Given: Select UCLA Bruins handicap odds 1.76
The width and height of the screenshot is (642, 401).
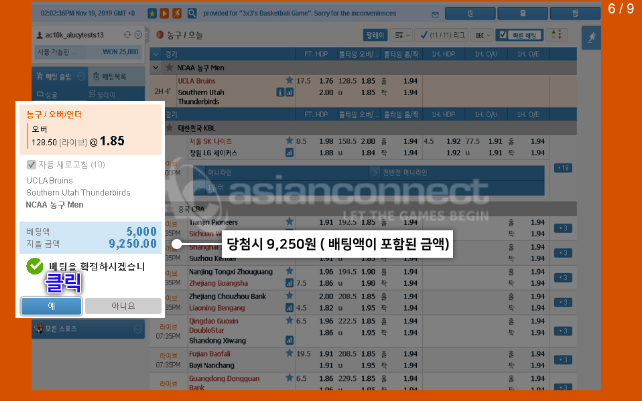Looking at the screenshot, I should (x=326, y=81).
